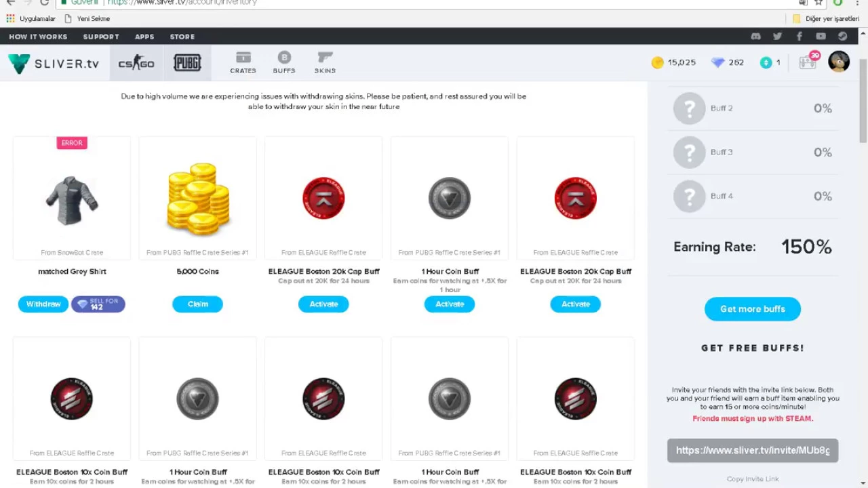
Task: Open inventory icon with 30 badge
Action: tap(809, 61)
